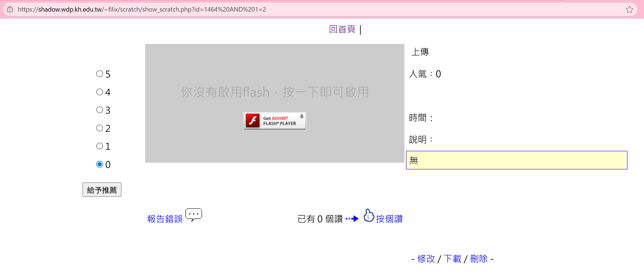Click the 說明： label
The height and width of the screenshot is (275, 644).
[x=421, y=139]
